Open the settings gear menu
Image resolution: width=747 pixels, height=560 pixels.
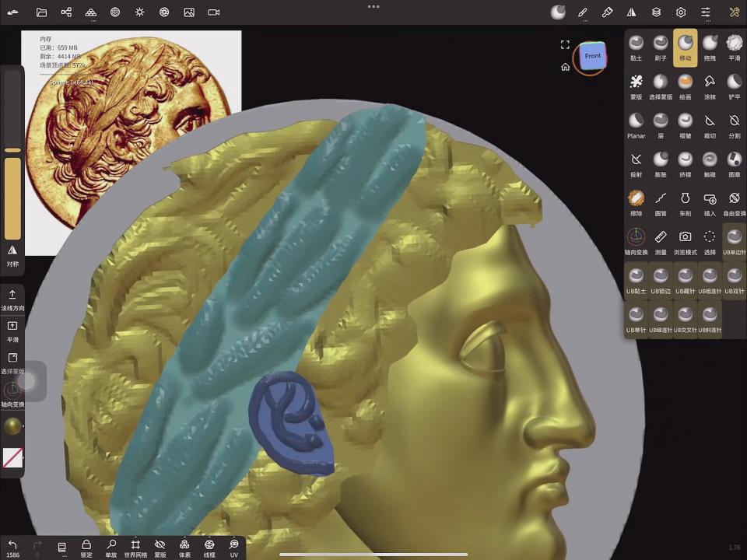pos(681,12)
